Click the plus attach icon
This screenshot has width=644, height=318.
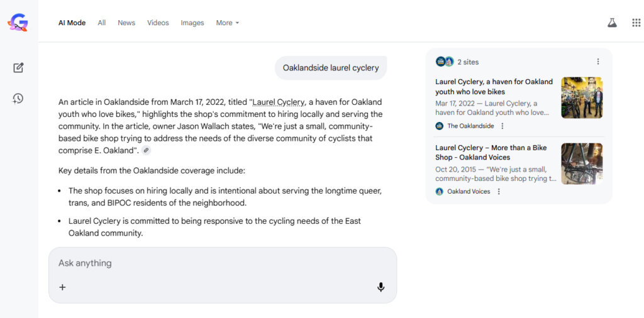coord(62,287)
